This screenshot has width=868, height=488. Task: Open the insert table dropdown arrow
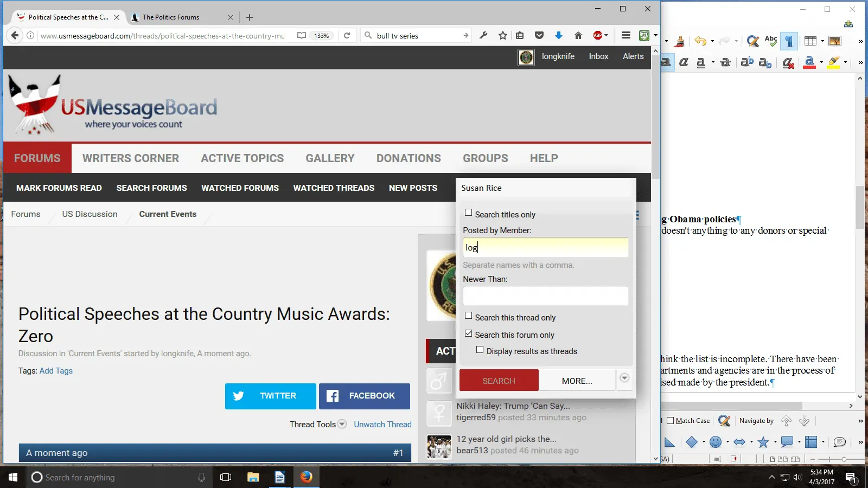822,41
